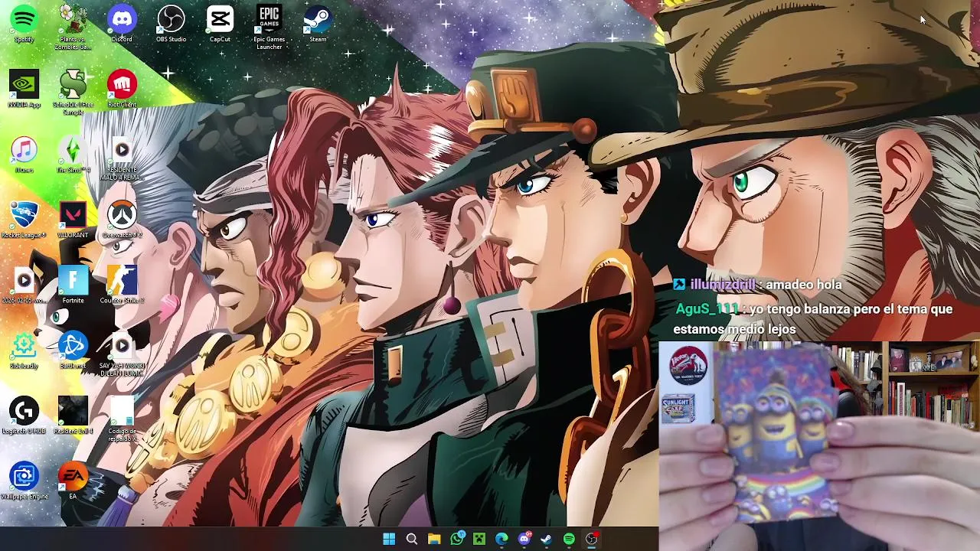
Task: Open the Logitech G HUB shortcut
Action: point(24,416)
